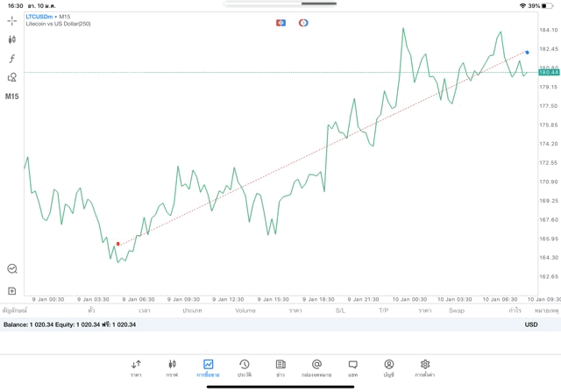Tap the new order plus icon

coord(12,290)
